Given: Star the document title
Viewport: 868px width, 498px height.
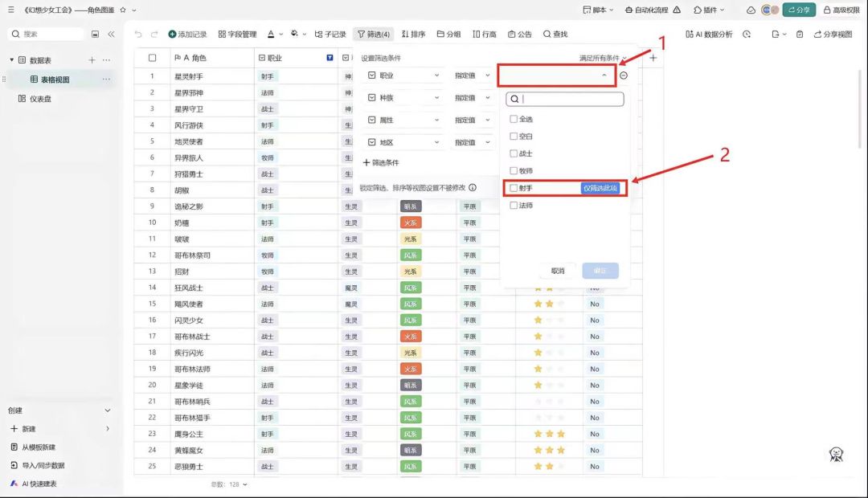Looking at the screenshot, I should (x=123, y=10).
